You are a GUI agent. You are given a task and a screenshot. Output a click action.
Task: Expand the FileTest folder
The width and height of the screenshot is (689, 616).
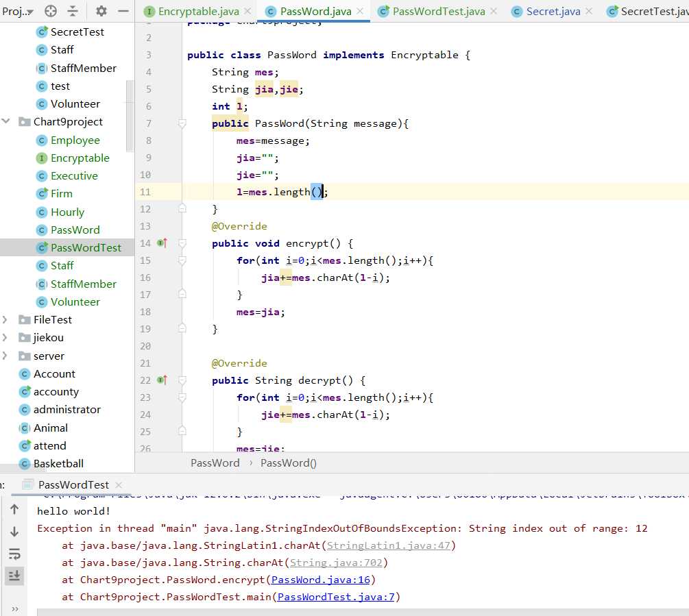click(5, 319)
